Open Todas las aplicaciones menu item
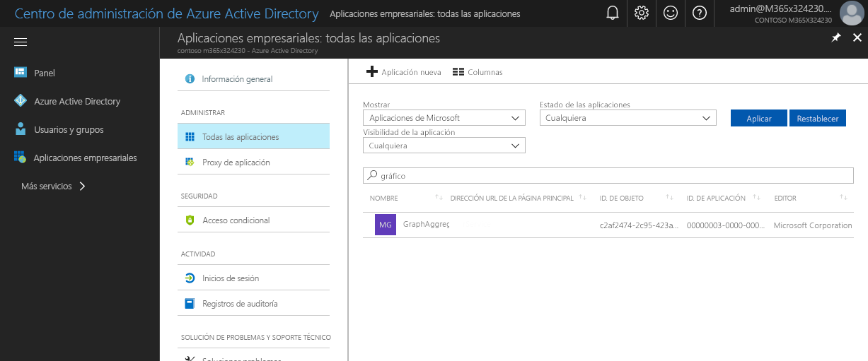Image resolution: width=868 pixels, height=361 pixels. (x=253, y=136)
